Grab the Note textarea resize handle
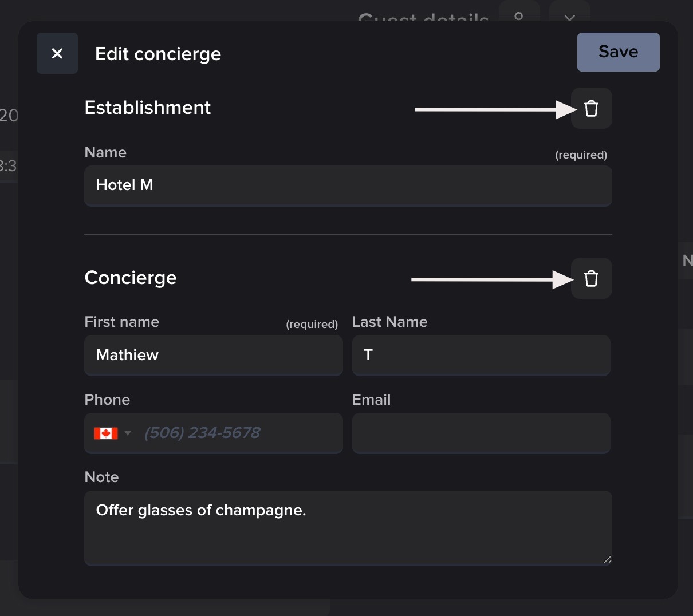 (607, 559)
